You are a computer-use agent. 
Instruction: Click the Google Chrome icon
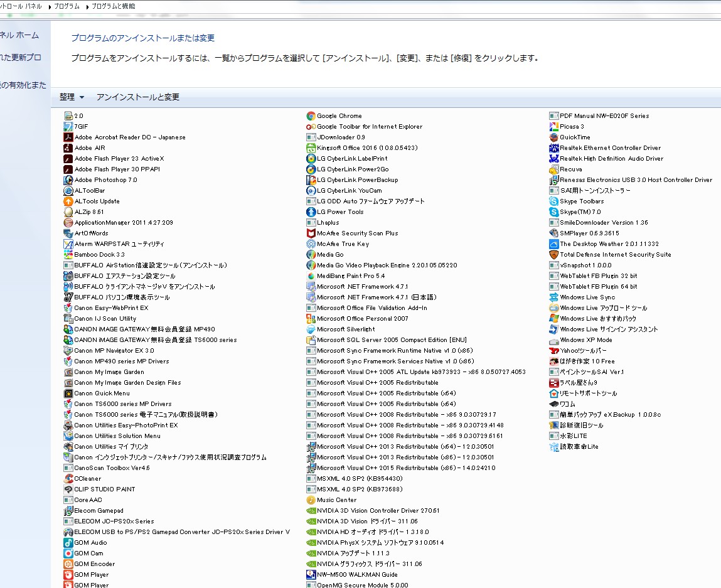pos(311,116)
